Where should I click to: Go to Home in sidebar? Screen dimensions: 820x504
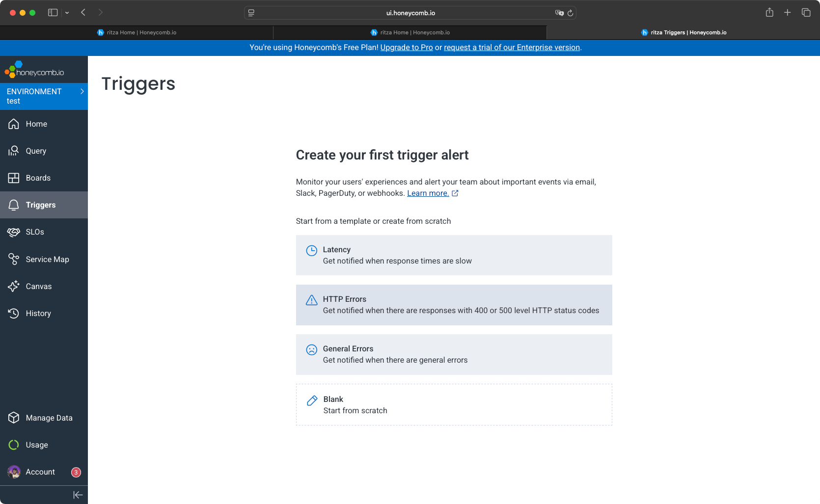pos(36,124)
